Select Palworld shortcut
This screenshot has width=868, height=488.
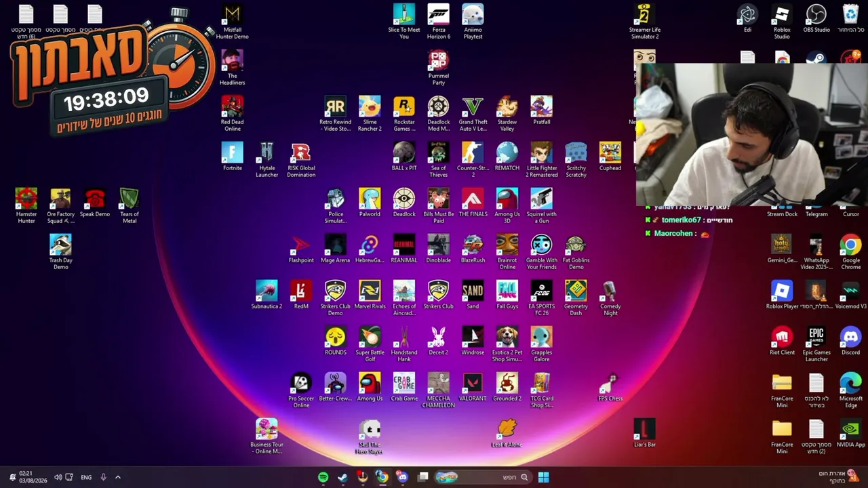click(x=370, y=203)
